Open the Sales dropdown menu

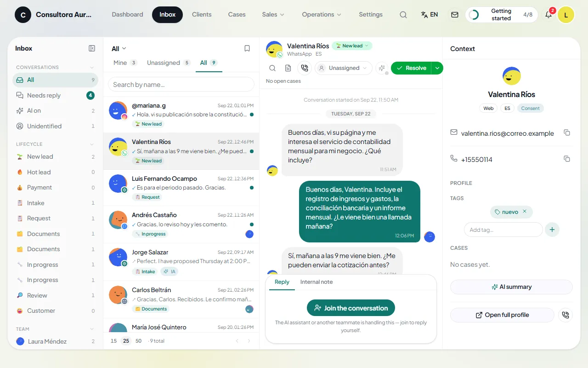(273, 15)
